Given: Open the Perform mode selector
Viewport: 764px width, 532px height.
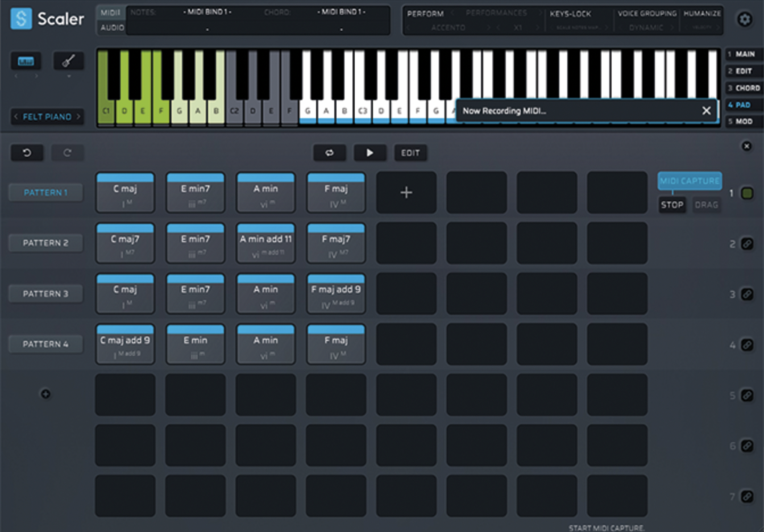Looking at the screenshot, I should click(425, 14).
